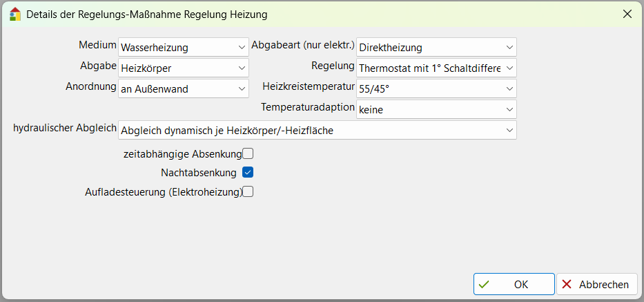Tick the Aufladesteuerung (Elektroheizung) checkbox
The height and width of the screenshot is (302, 644).
click(248, 192)
